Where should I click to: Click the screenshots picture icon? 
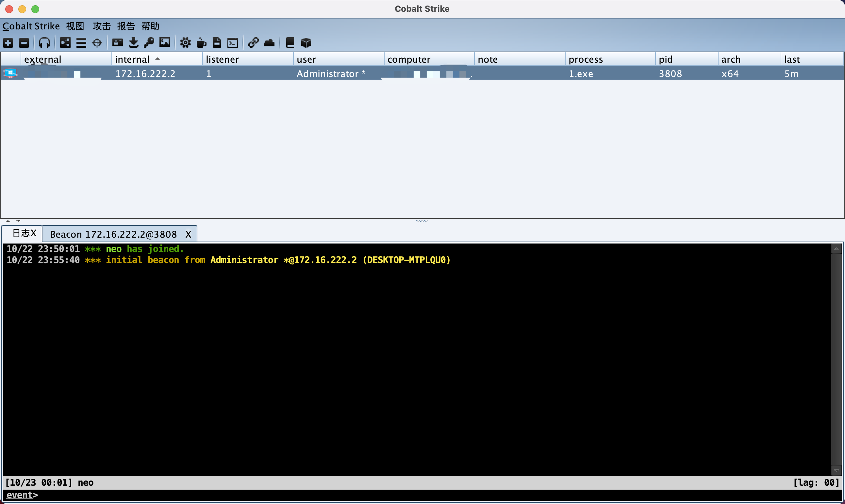[164, 43]
